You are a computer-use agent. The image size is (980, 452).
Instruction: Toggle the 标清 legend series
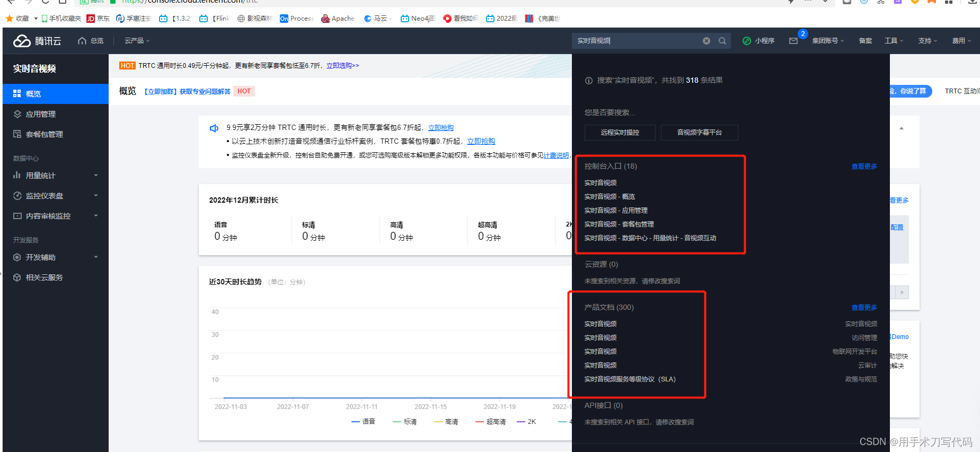[404, 422]
